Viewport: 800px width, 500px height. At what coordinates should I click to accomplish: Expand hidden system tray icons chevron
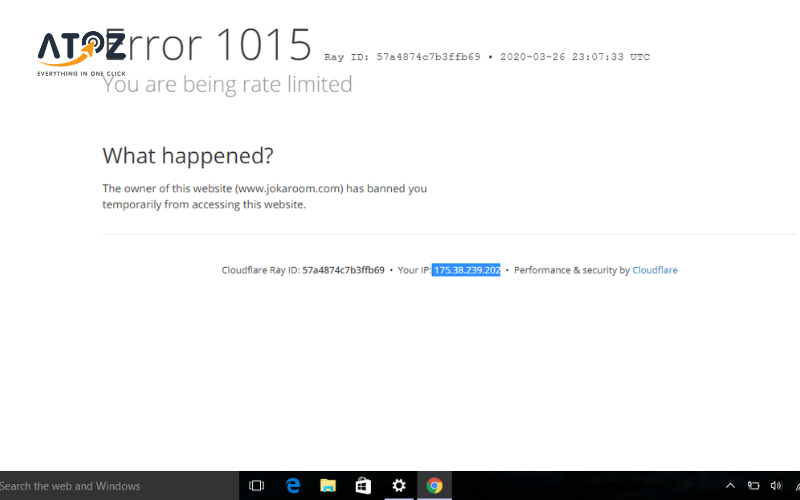[730, 486]
